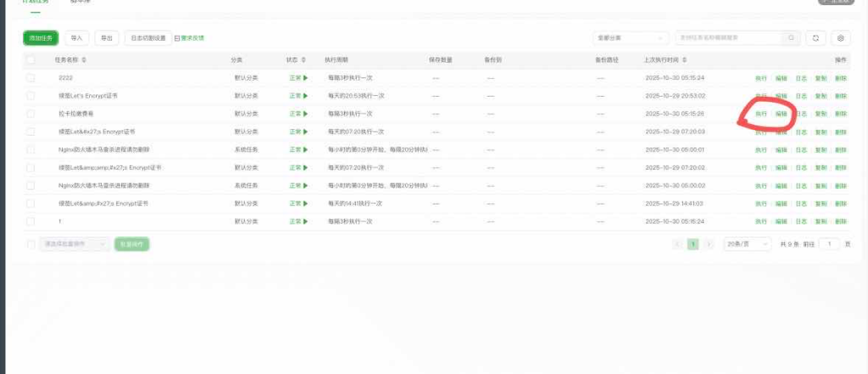868x374 pixels.
Task: Check the box for task 2222
Action: pos(31,78)
